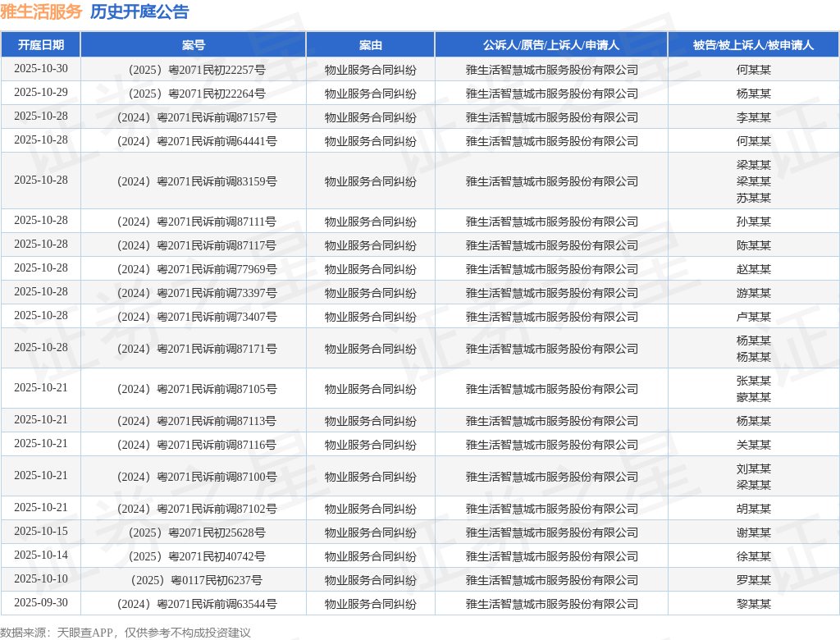
Task: Click case number 粤2071民诉前调87116号
Action: click(217, 445)
